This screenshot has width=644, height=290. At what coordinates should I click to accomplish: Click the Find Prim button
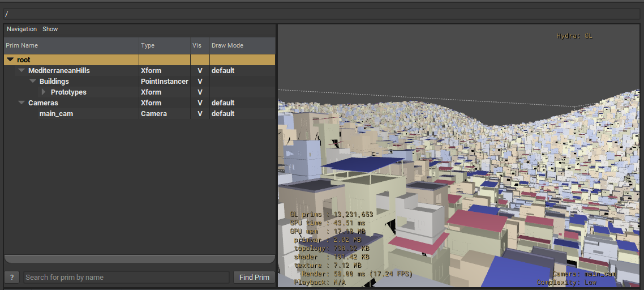[x=254, y=277]
